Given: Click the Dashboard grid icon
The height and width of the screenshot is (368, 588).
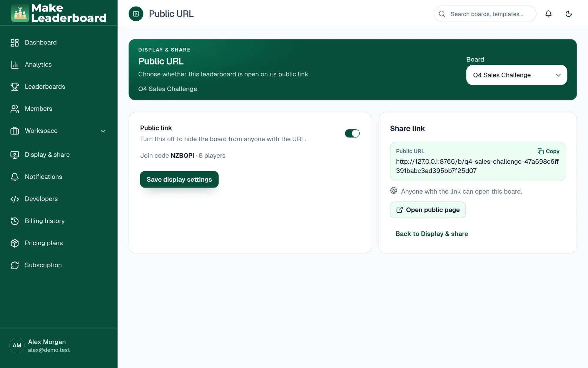Looking at the screenshot, I should (x=15, y=43).
